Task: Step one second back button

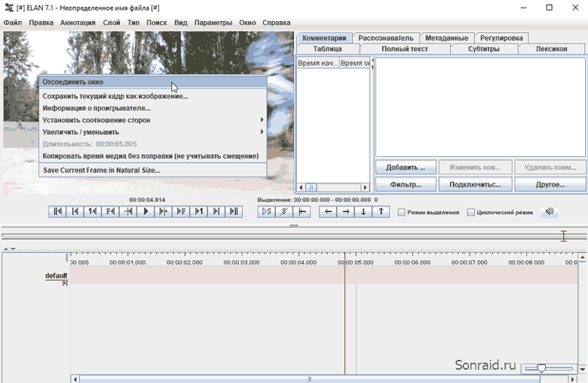Action: click(x=93, y=211)
